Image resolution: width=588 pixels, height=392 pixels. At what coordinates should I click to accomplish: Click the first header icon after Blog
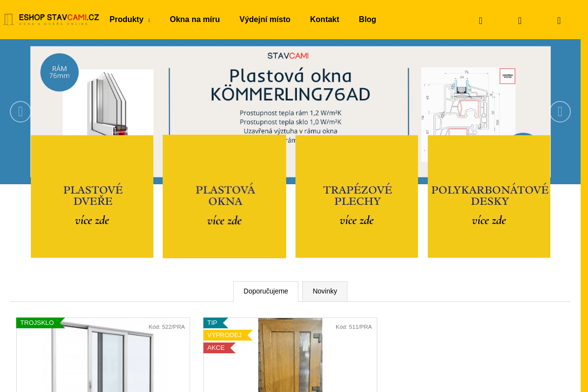click(481, 21)
